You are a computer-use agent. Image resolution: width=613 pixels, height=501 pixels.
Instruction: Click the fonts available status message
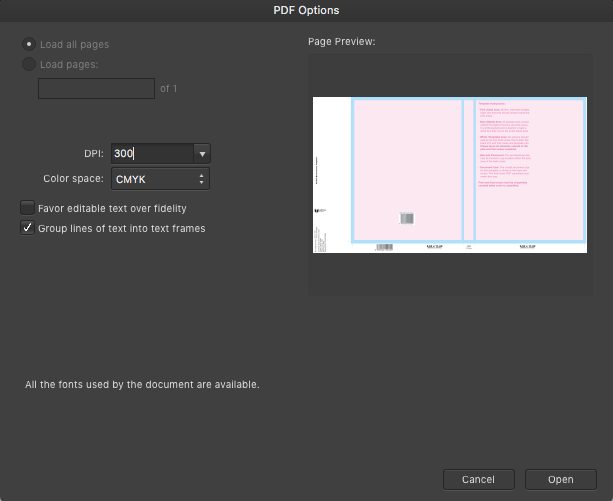click(x=142, y=384)
